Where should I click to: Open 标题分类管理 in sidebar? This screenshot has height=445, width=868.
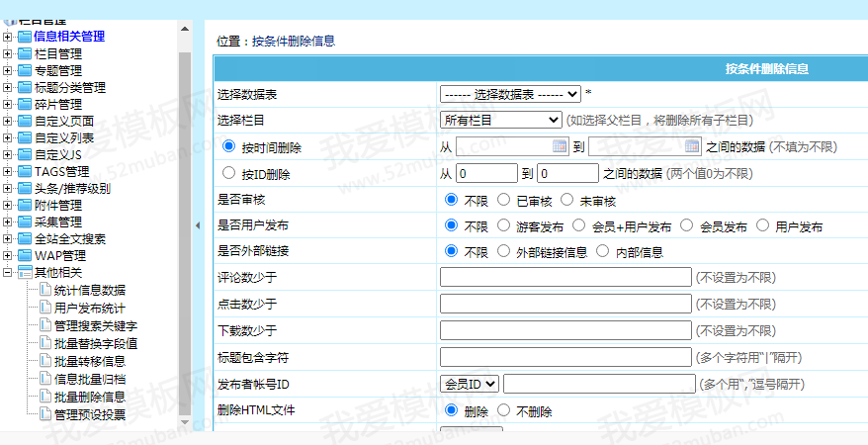(70, 87)
